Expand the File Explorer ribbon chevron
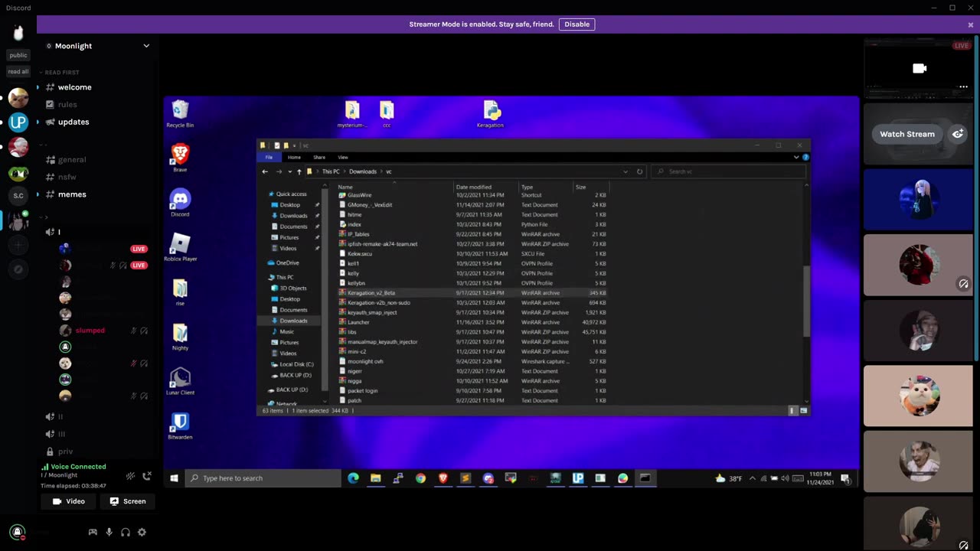 click(796, 157)
